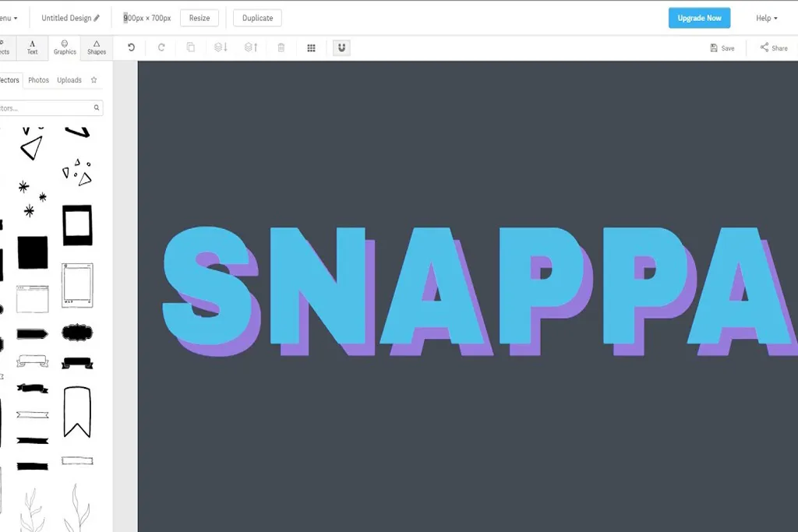Click the search magnifier icon
Image resolution: width=798 pixels, height=532 pixels.
point(96,107)
